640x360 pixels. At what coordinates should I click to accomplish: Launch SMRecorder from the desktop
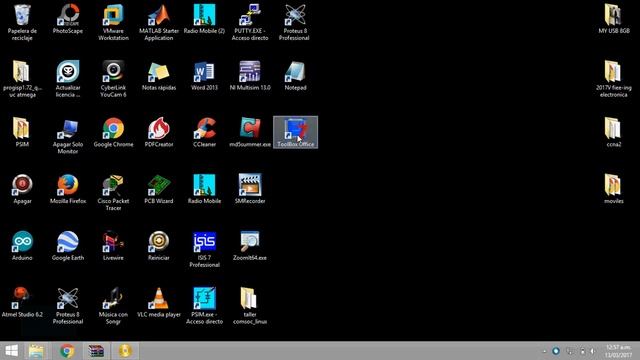coord(250,189)
